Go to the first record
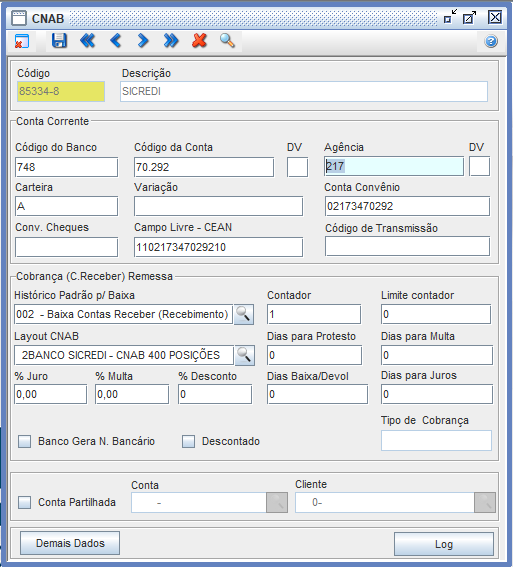 pos(87,41)
